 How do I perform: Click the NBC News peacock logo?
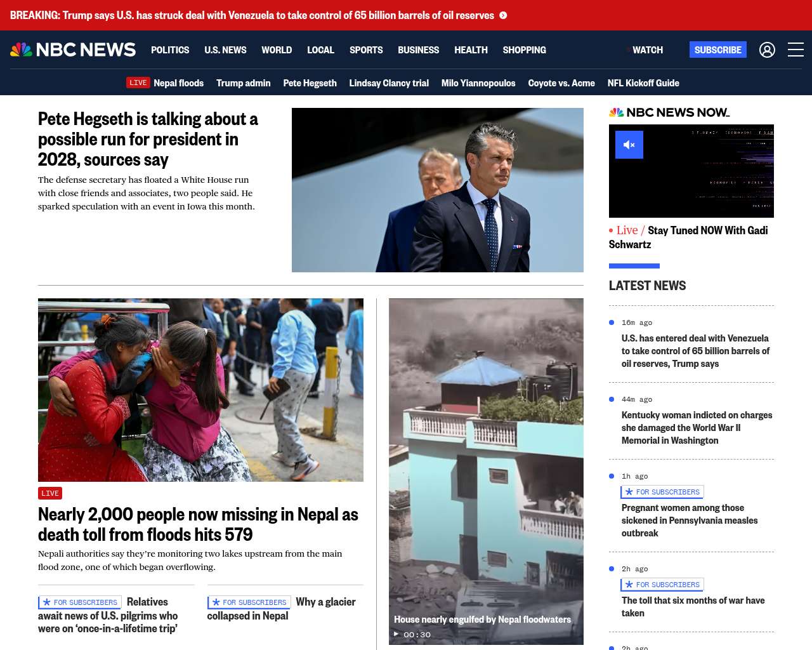tap(73, 50)
